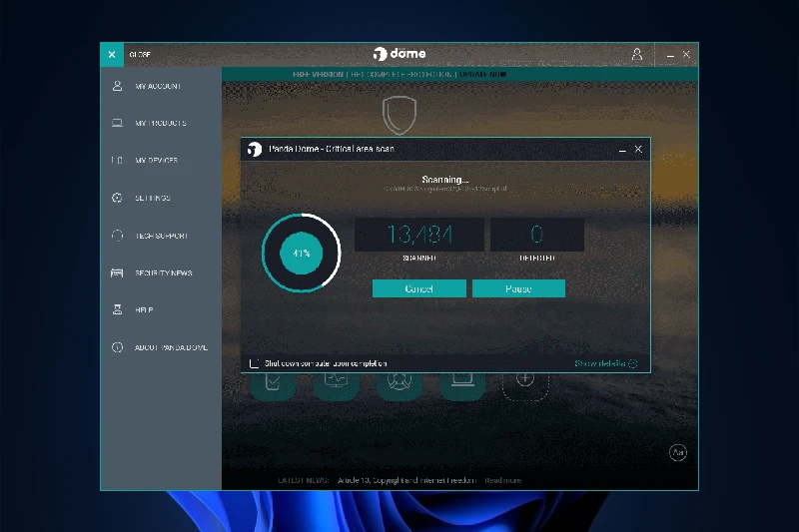Close the side menu with the X icon
The width and height of the screenshot is (799, 532).
(x=112, y=55)
